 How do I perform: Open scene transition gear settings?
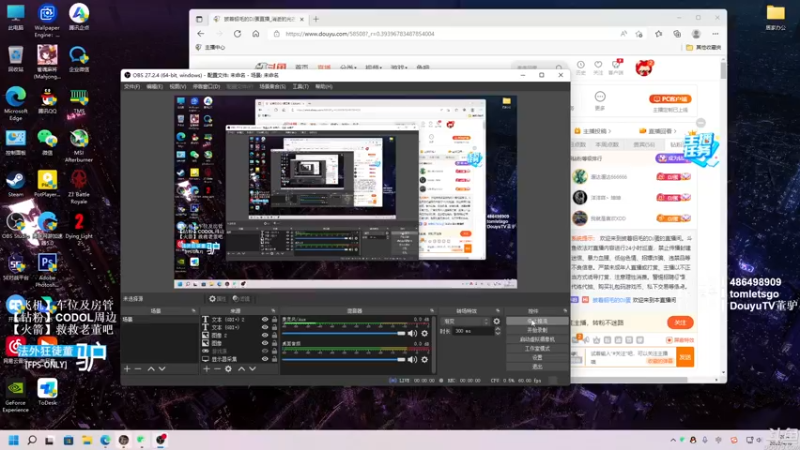coord(496,321)
